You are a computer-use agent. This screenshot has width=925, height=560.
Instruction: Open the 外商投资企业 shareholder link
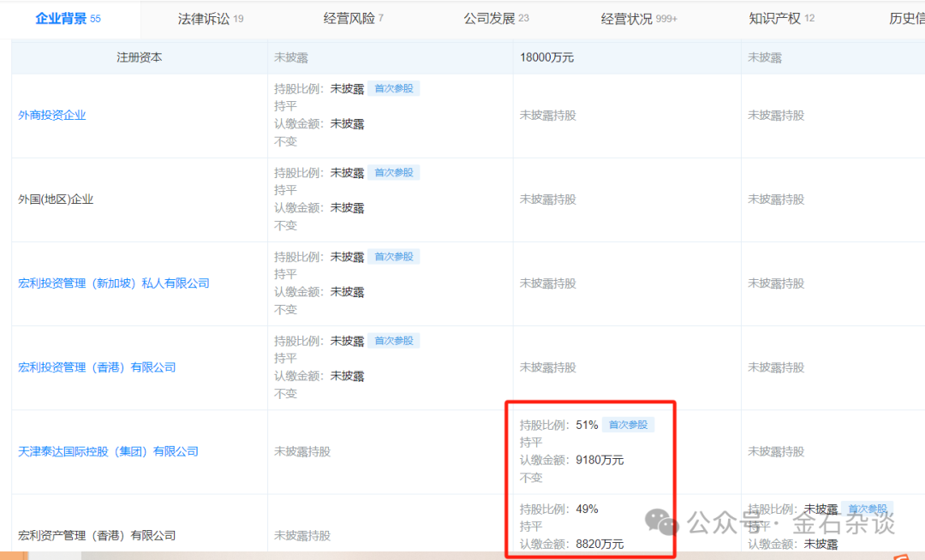[x=52, y=116]
